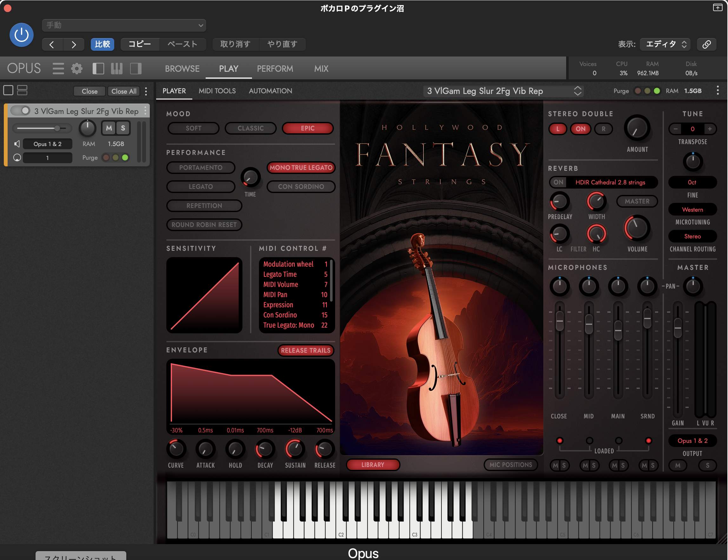Adjust the CLOSE microphone fader
This screenshot has width=728, height=560.
coord(559,321)
